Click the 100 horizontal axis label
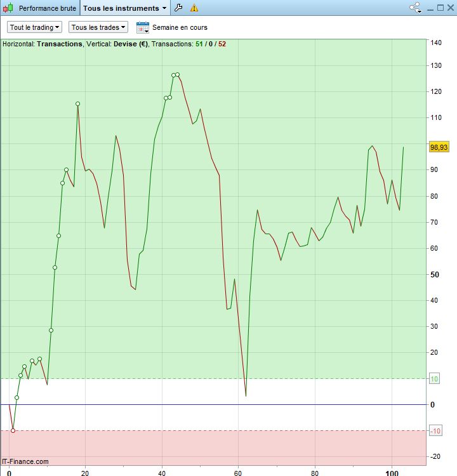 click(x=392, y=472)
